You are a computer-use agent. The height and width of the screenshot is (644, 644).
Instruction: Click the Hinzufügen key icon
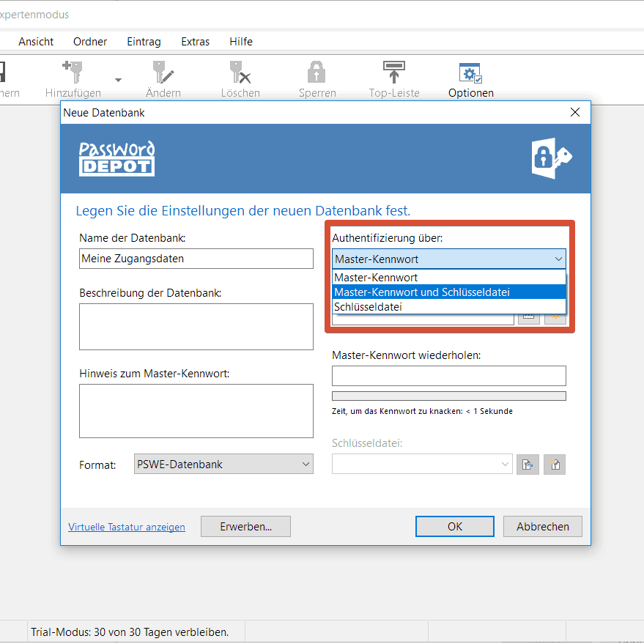click(73, 73)
